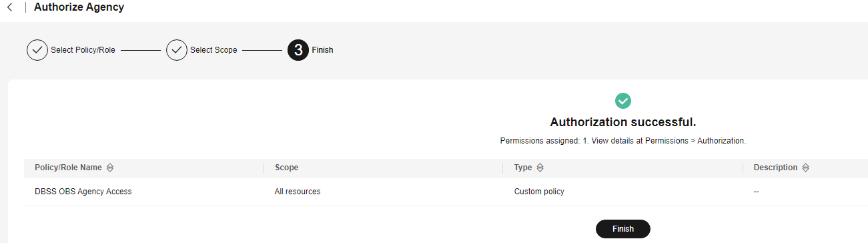Click the Select Policy/Role step label
The height and width of the screenshot is (243, 868).
point(83,50)
